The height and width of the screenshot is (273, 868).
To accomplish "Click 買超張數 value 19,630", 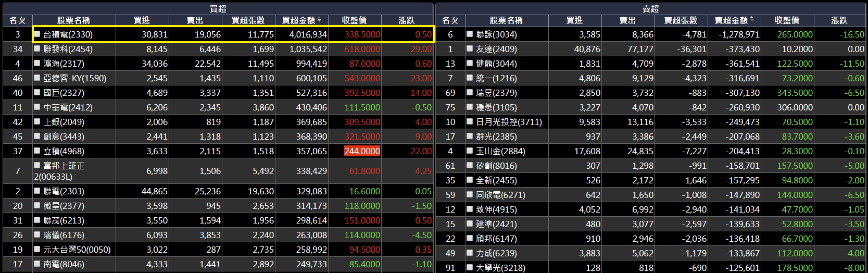I will [x=261, y=191].
